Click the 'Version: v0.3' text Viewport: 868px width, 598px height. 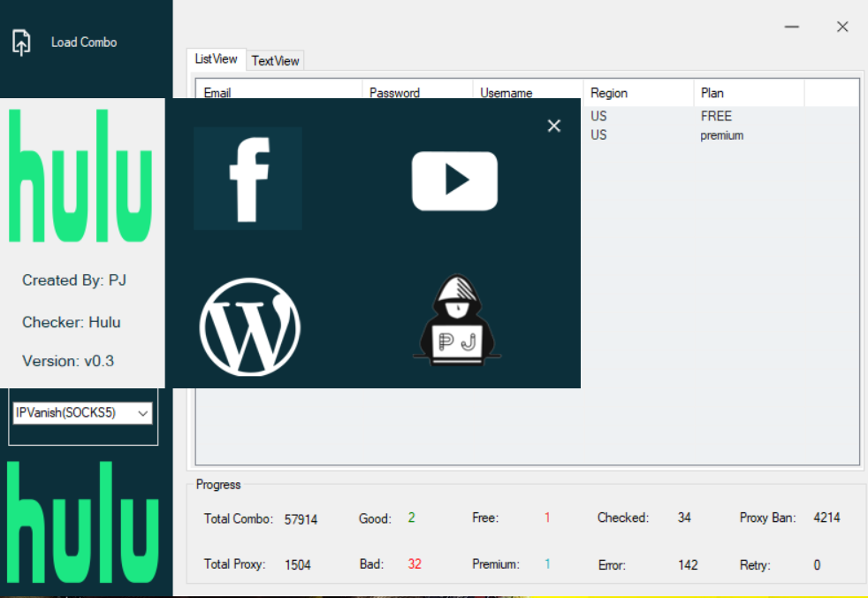(68, 361)
